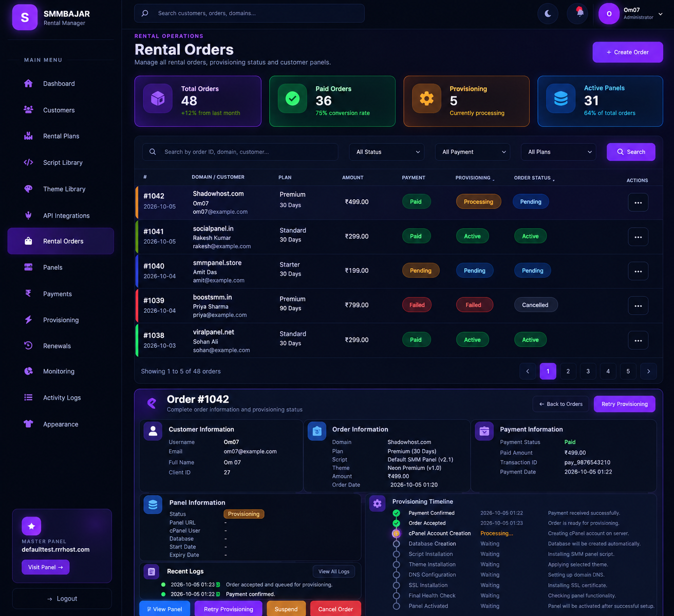Toggle dark mode moon icon

548,14
